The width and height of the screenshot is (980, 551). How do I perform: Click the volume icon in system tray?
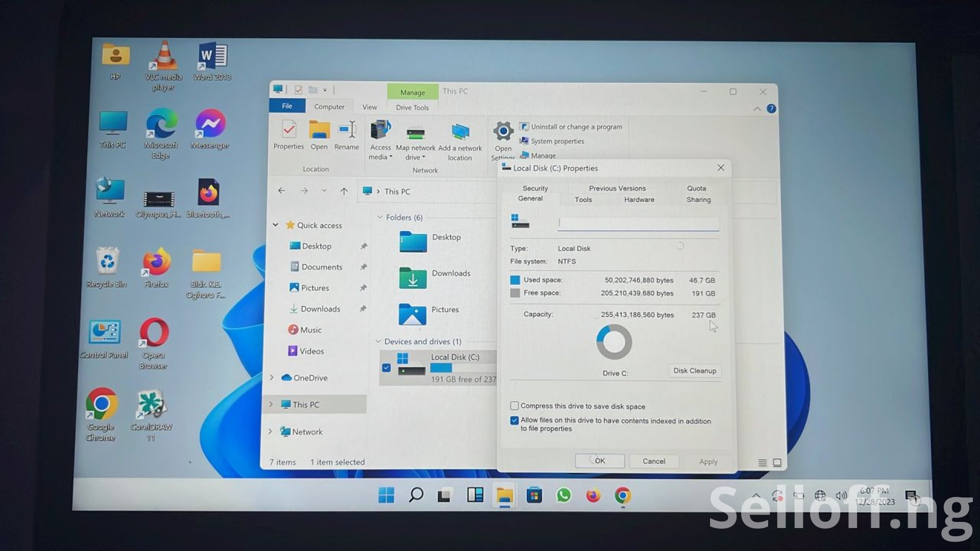click(x=841, y=495)
